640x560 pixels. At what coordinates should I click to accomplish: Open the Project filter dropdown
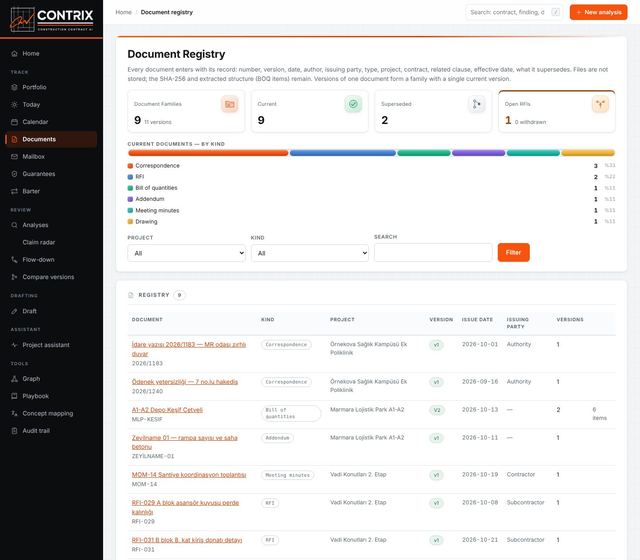click(x=187, y=253)
